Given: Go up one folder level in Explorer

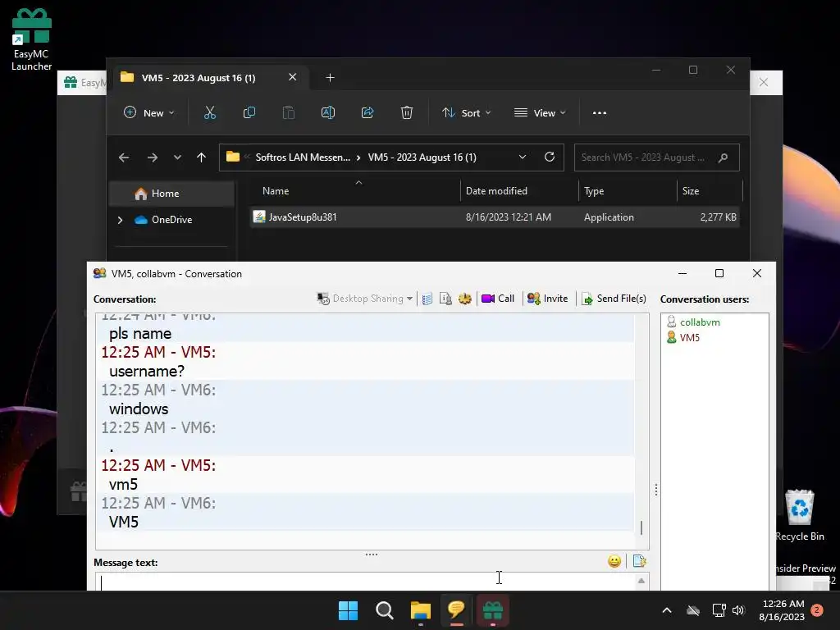Looking at the screenshot, I should (x=202, y=157).
